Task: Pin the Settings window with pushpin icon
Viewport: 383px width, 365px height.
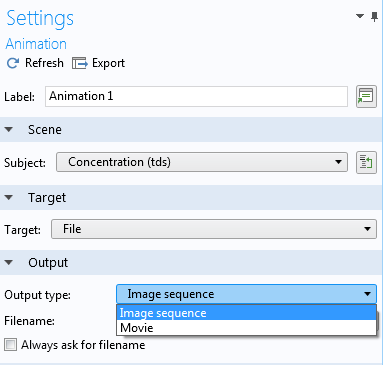Action: (x=374, y=16)
